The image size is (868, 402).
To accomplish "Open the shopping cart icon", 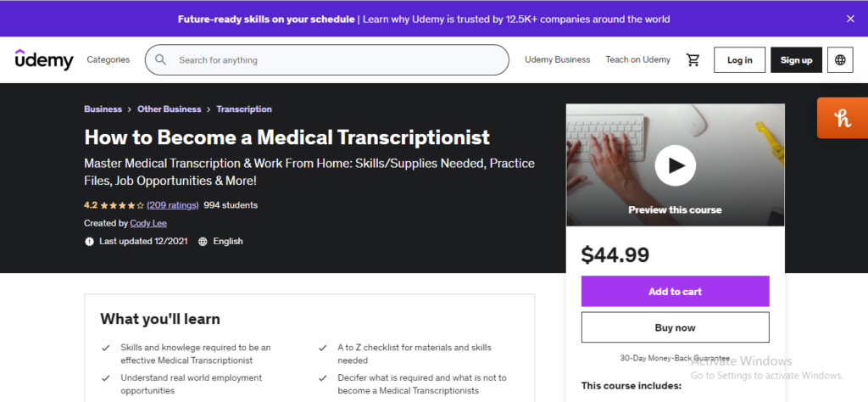I will pyautogui.click(x=693, y=60).
